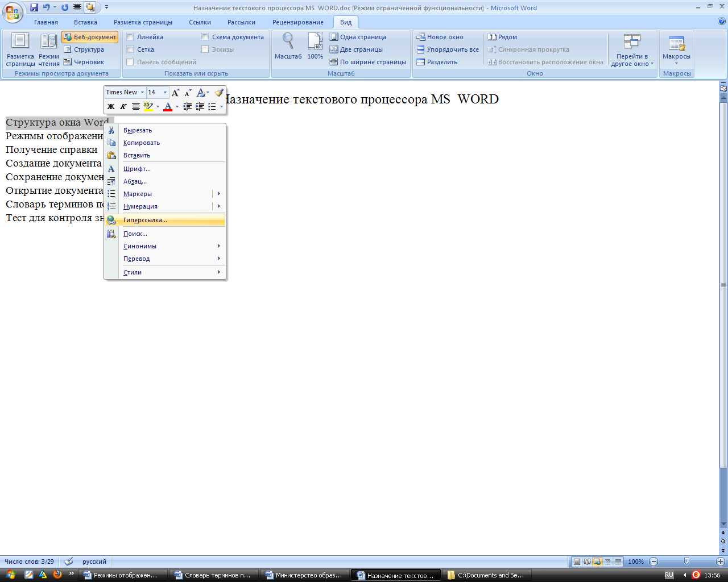View windows side by side with Рядом

[x=502, y=37]
